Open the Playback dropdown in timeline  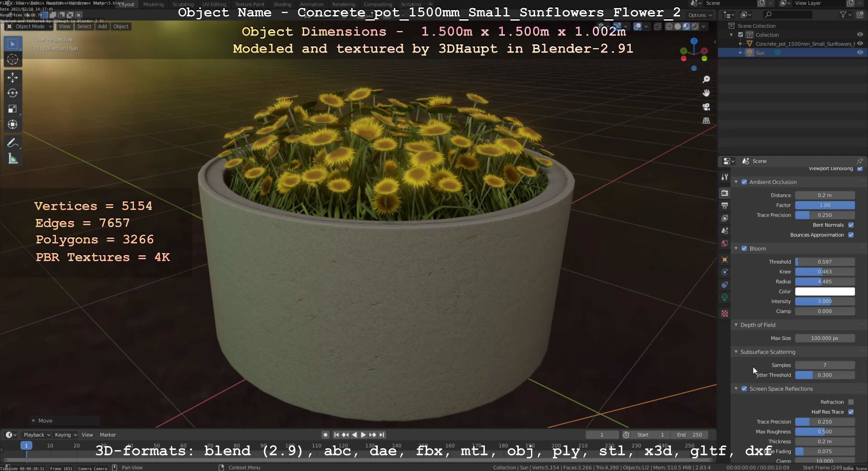tap(36, 435)
